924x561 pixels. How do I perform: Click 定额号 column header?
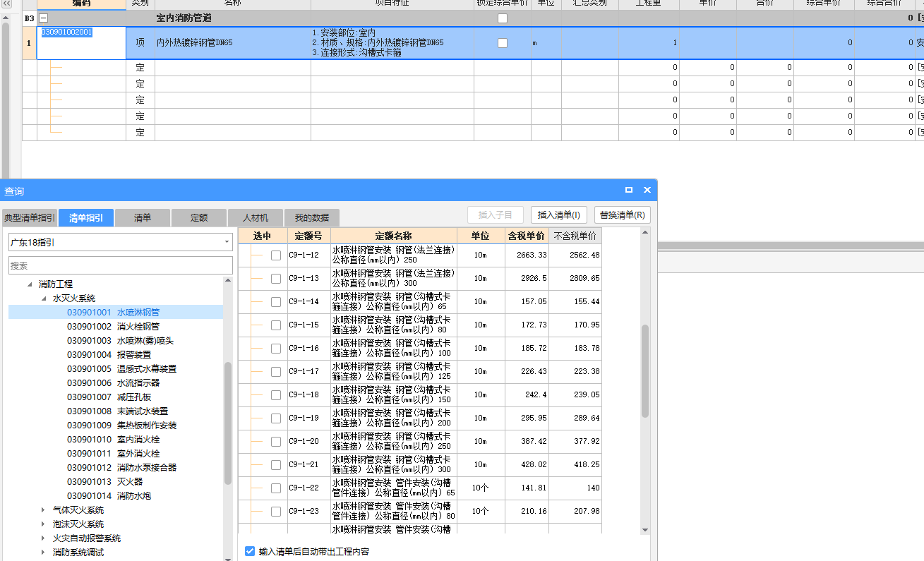click(x=308, y=236)
